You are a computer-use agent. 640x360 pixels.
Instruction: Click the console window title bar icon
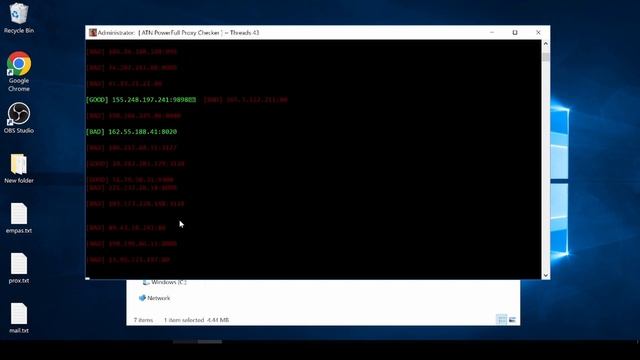click(93, 33)
